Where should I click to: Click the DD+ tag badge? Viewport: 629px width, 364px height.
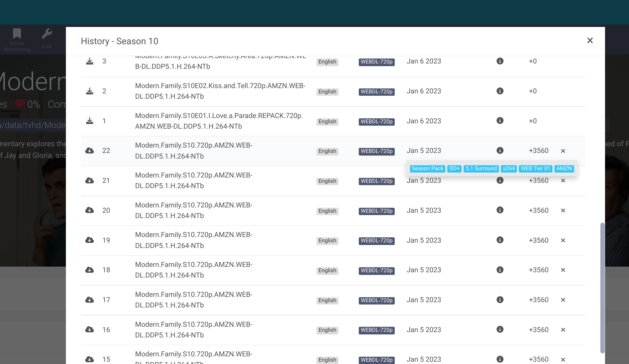click(454, 169)
